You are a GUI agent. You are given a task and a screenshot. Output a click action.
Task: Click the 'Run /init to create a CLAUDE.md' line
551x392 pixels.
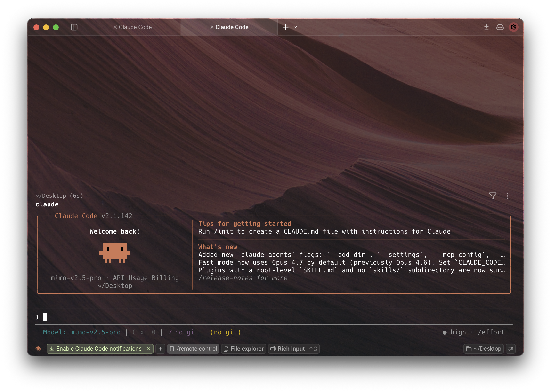click(x=324, y=231)
